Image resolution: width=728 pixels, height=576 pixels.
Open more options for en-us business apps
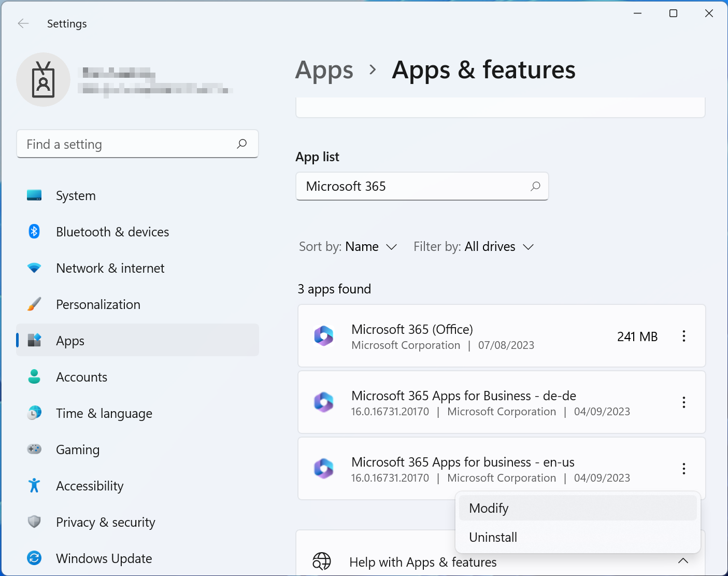point(684,469)
